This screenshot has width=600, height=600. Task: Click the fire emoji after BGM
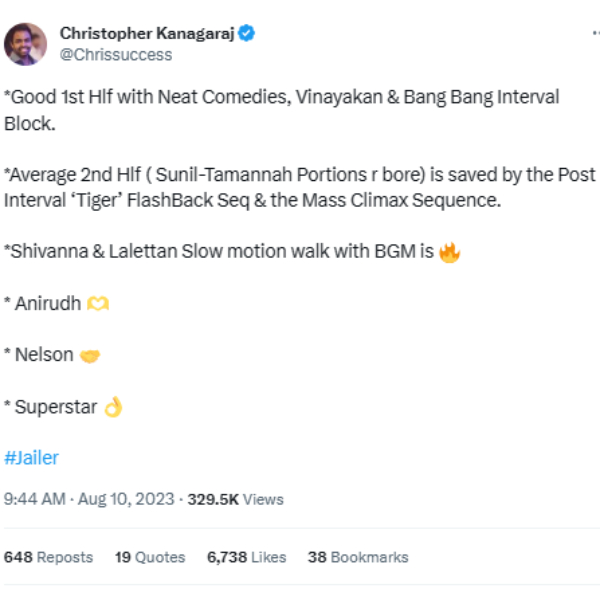449,251
